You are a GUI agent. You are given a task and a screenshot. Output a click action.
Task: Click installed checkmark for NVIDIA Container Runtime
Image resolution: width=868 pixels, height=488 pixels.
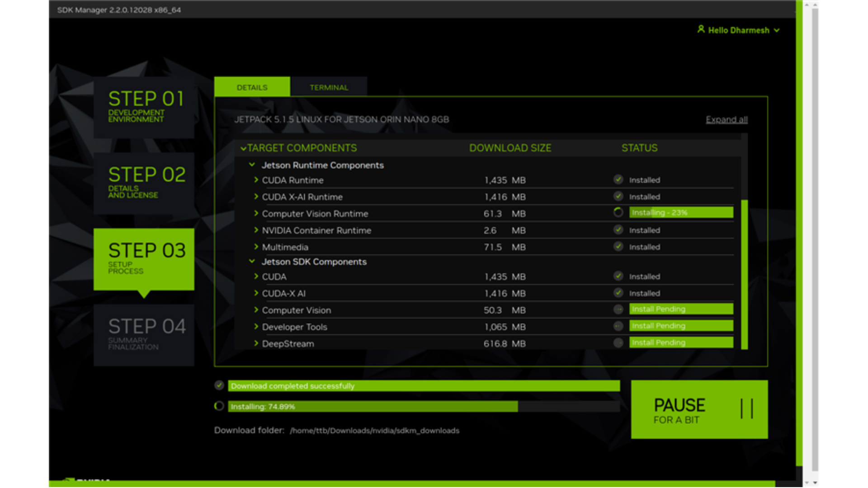pos(618,230)
